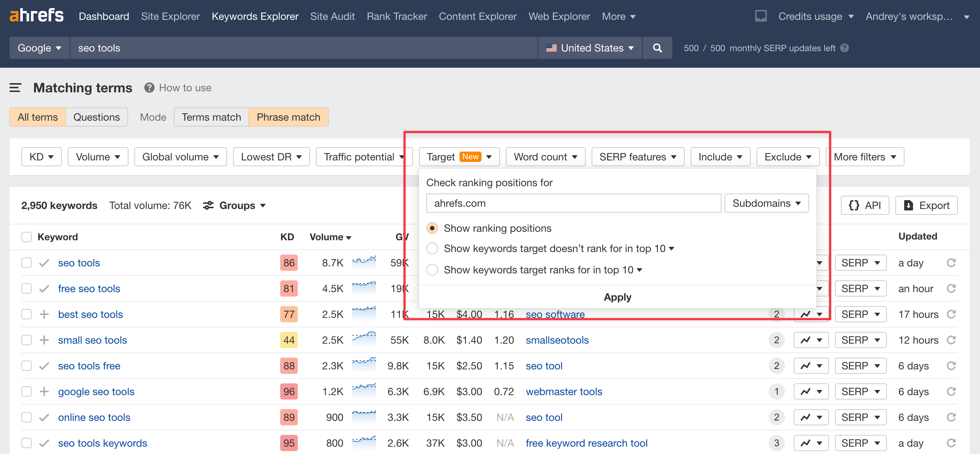Screen dimensions: 980x454
Task: Refresh the 'google seo tools' row
Action: coord(951,391)
